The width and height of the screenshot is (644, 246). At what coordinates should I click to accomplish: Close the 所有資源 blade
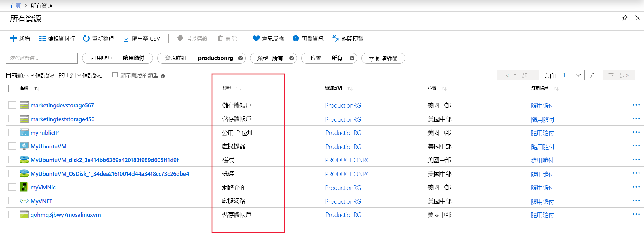[638, 18]
